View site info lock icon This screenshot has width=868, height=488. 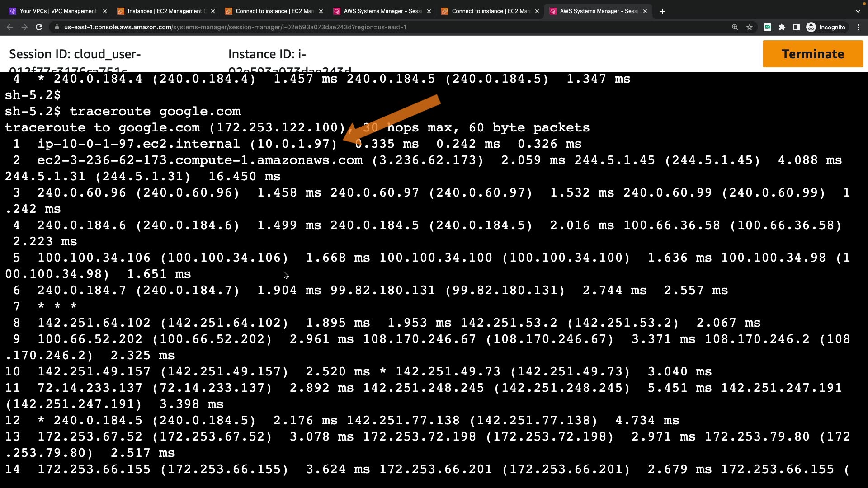click(x=57, y=27)
